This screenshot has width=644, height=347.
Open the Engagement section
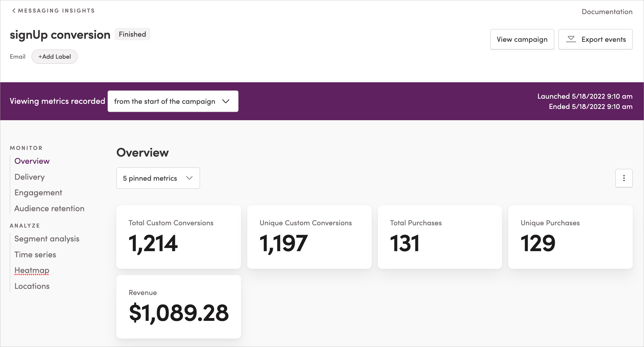tap(38, 192)
